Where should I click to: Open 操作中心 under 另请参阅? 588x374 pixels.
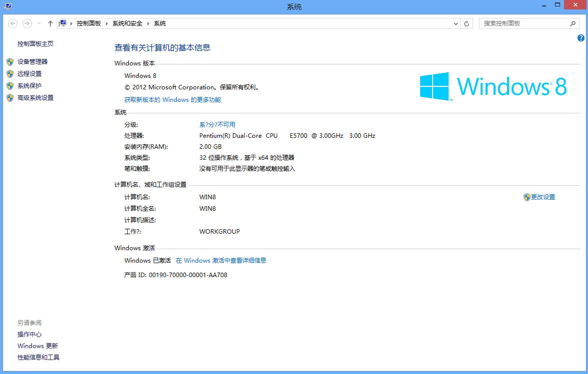[29, 334]
